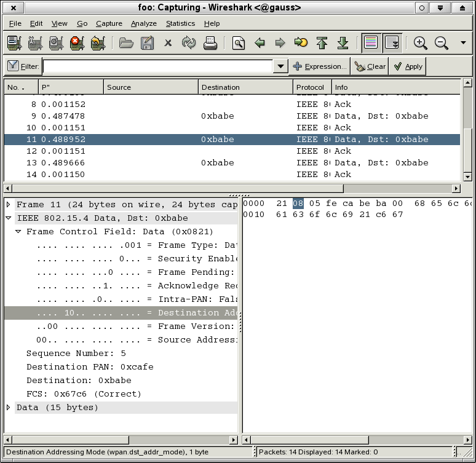Click the zoom in icon
Viewport: 476px width, 463px height.
click(421, 43)
